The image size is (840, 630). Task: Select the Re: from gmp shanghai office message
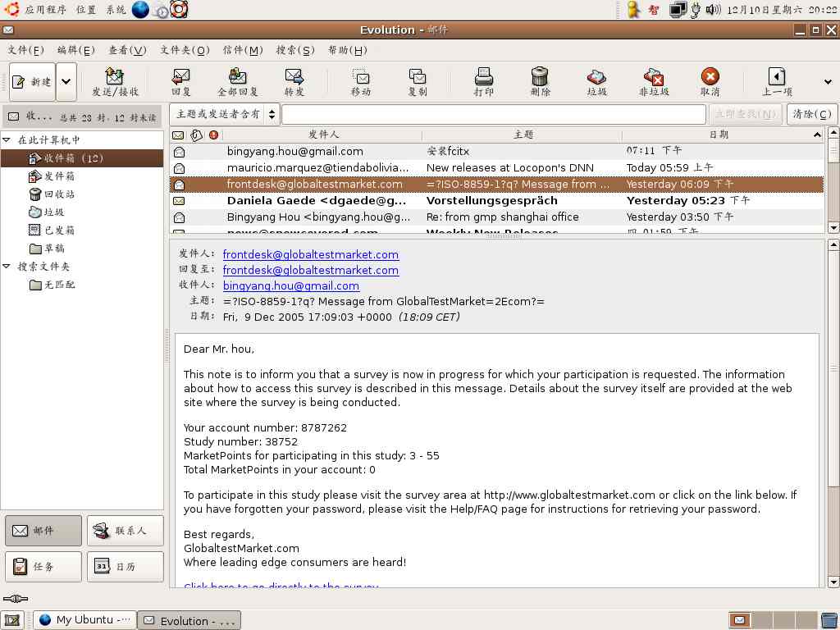click(497, 217)
